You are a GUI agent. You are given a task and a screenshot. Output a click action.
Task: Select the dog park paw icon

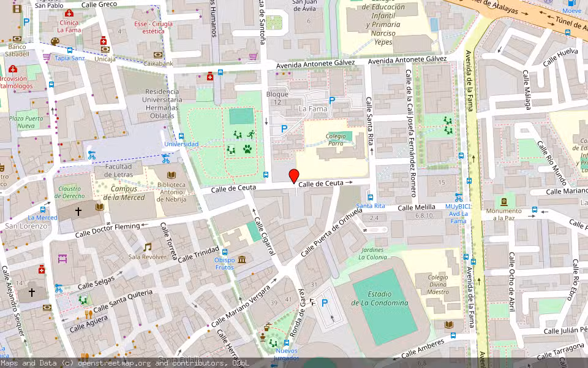point(247,149)
